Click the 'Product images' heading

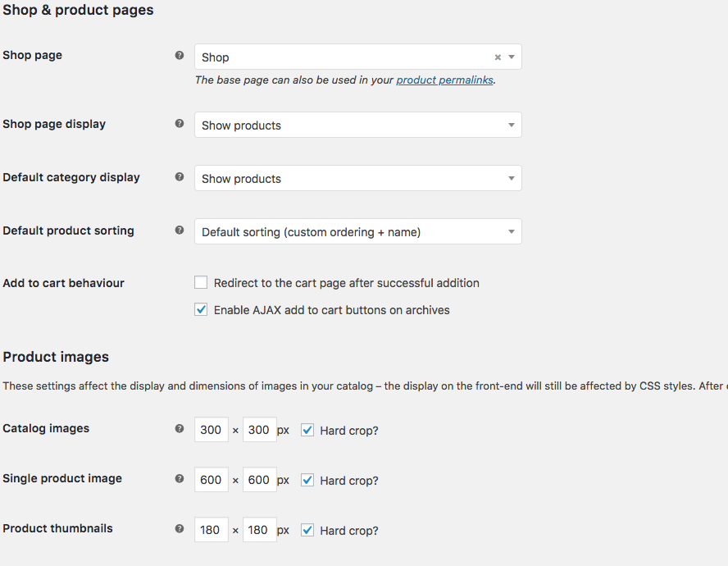[x=56, y=357]
